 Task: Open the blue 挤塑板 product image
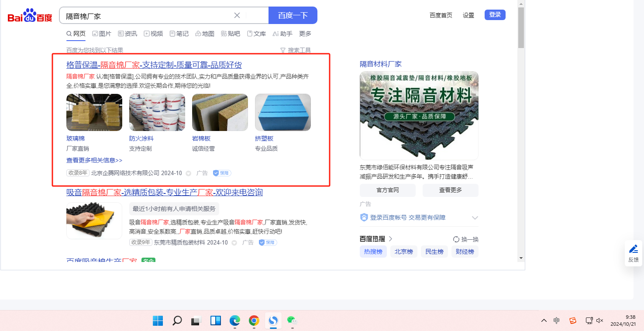pos(283,112)
